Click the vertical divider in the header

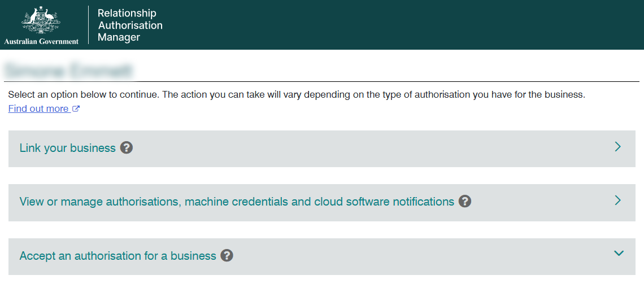click(89, 25)
